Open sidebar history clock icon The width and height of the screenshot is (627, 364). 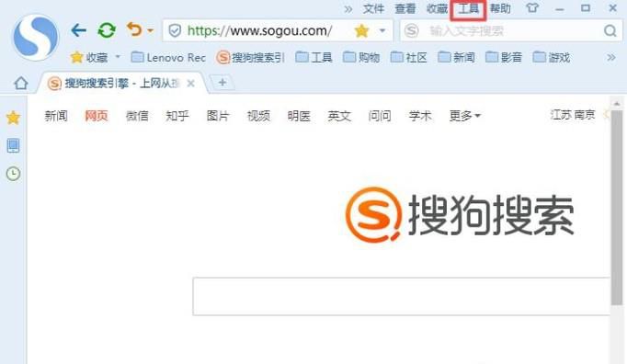(13, 174)
